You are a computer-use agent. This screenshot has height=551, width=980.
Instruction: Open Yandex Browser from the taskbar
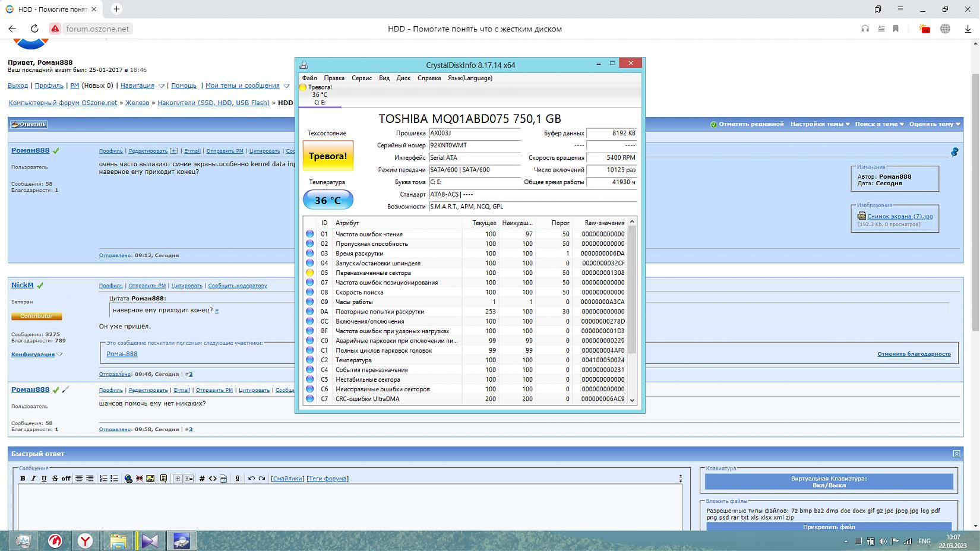click(x=86, y=541)
